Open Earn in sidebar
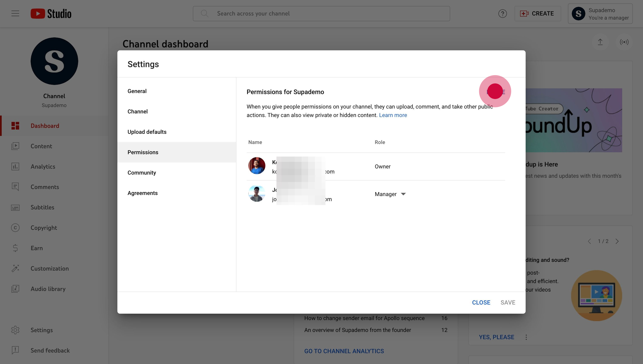The height and width of the screenshot is (364, 643). 54,248
